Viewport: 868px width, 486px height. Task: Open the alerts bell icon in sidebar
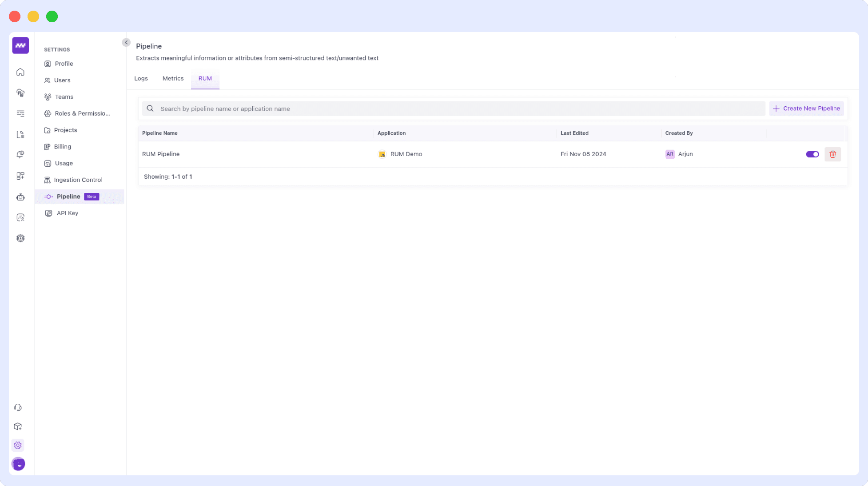click(x=20, y=155)
